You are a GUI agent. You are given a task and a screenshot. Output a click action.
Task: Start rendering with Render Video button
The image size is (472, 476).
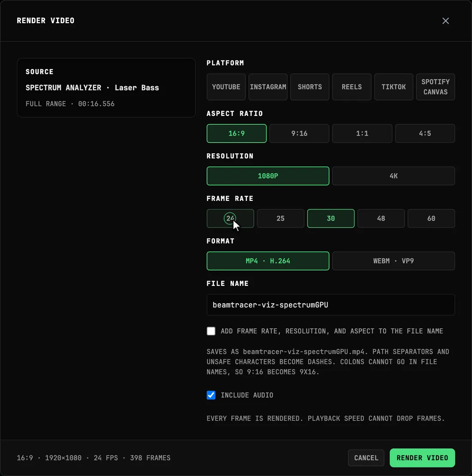[x=422, y=458]
